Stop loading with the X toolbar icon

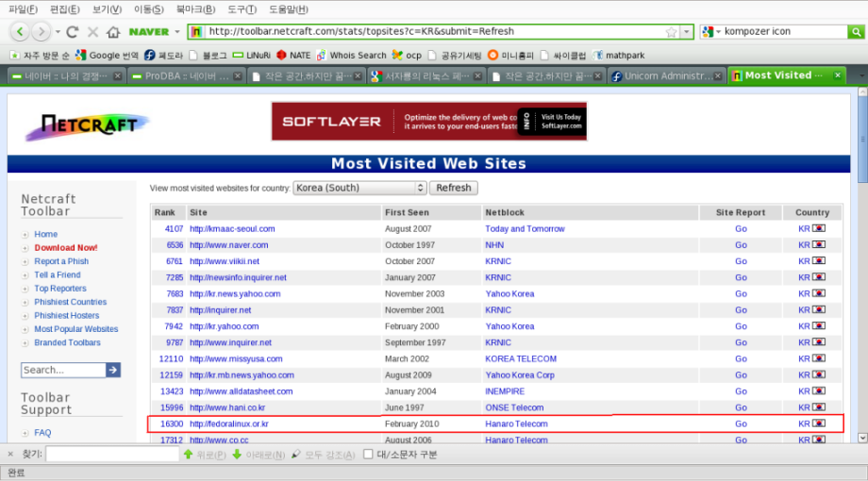(93, 32)
